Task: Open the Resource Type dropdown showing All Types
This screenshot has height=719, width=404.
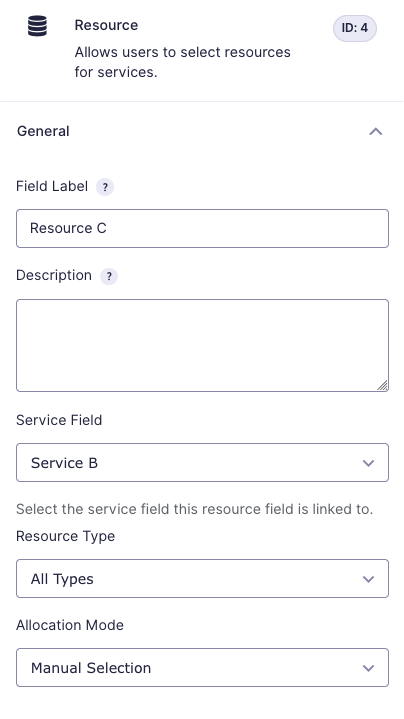Action: pos(202,578)
